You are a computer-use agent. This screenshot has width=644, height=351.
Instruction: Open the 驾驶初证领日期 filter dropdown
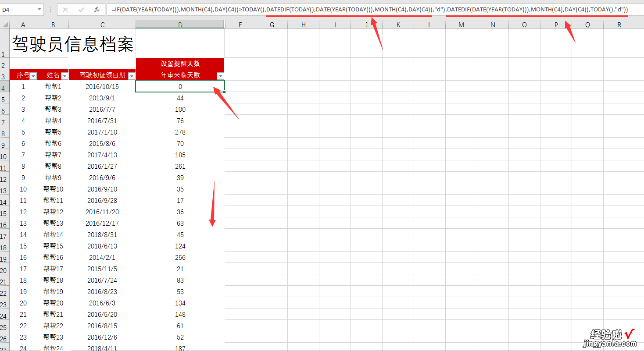132,76
